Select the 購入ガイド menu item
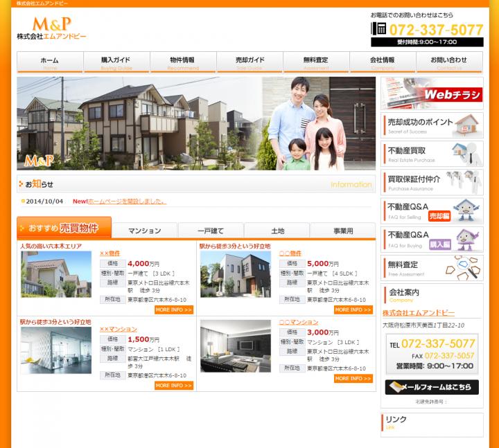The height and width of the screenshot is (448, 499). [116, 62]
